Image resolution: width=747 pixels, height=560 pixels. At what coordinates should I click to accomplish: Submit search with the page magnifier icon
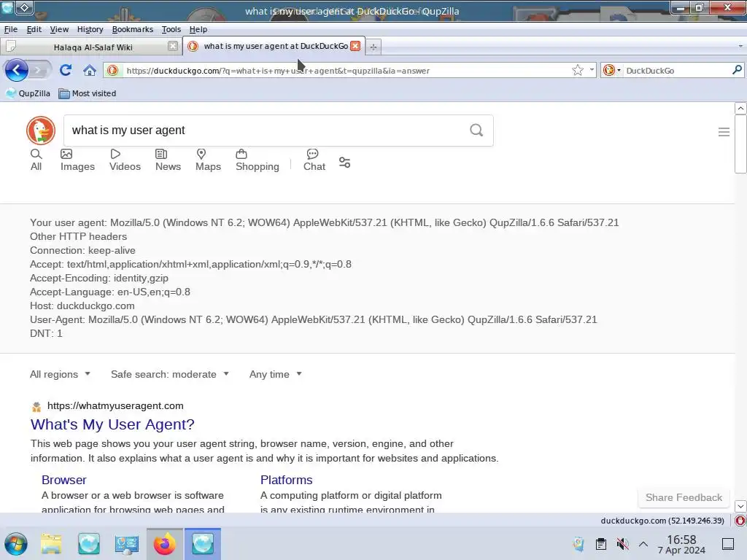pos(476,130)
